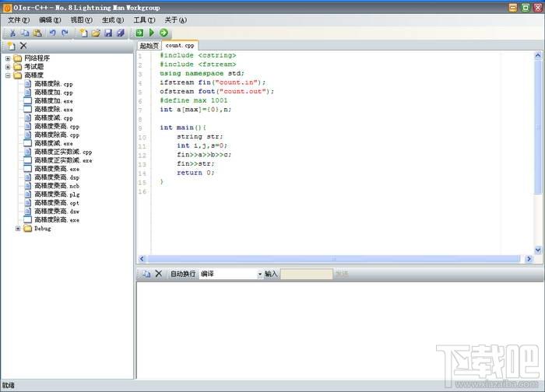The width and height of the screenshot is (545, 392).
Task: Open the 编辑(E) menu
Action: point(50,20)
